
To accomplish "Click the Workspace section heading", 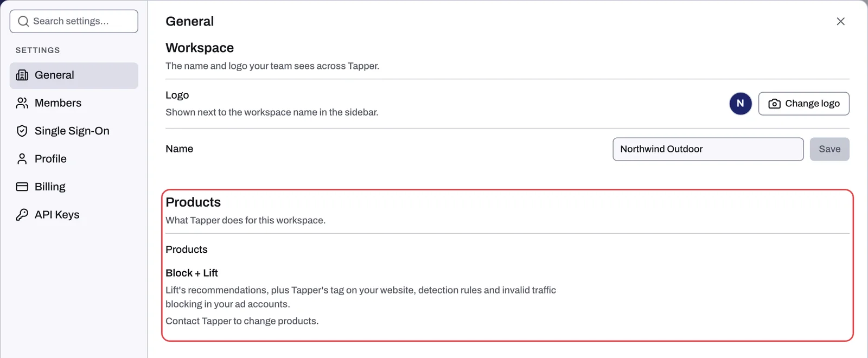I will [x=200, y=48].
